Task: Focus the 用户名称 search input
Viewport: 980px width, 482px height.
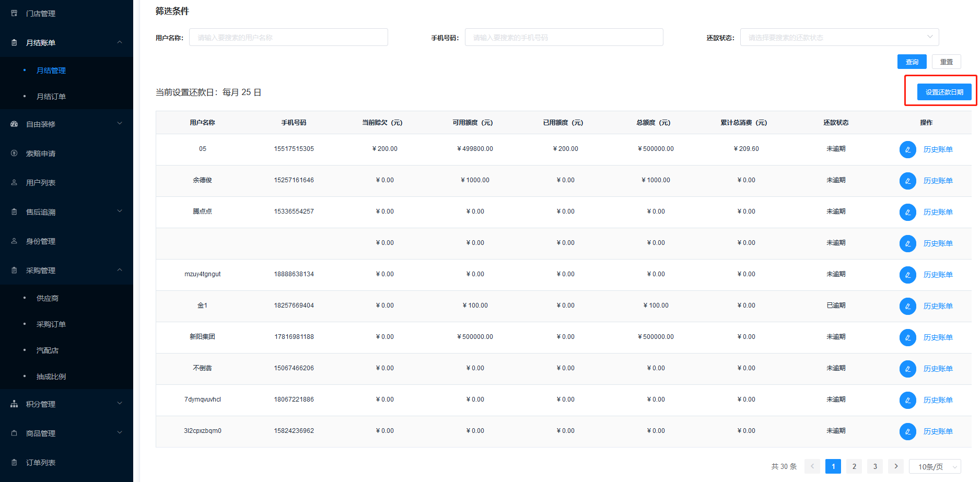Action: point(288,37)
